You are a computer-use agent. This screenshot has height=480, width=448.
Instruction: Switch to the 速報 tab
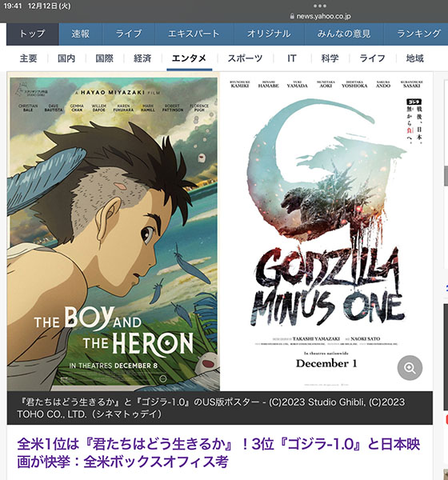81,34
